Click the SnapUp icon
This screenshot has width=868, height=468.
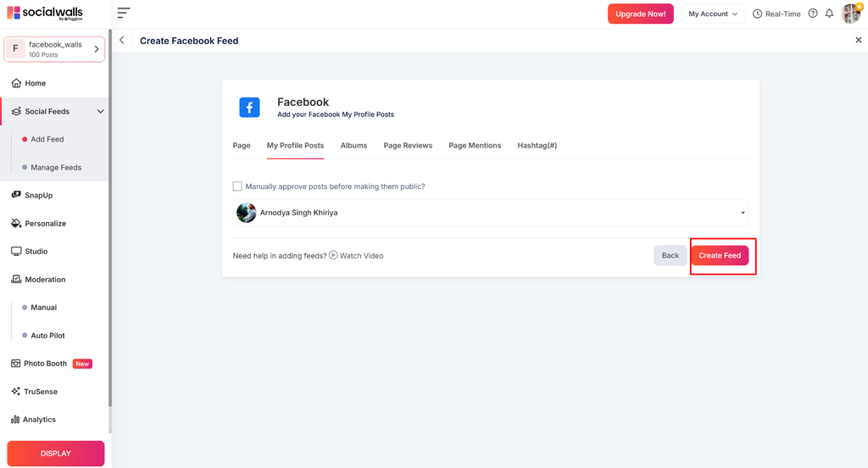[16, 195]
